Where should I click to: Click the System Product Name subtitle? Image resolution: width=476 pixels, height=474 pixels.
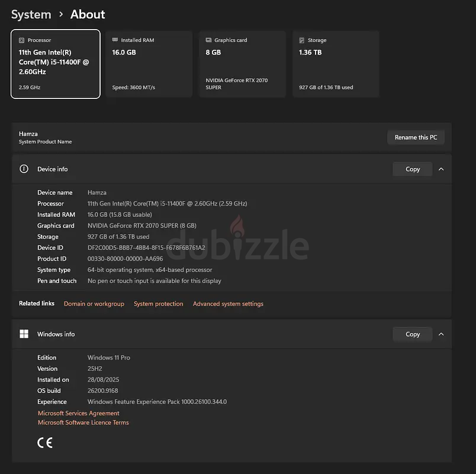[x=45, y=142]
